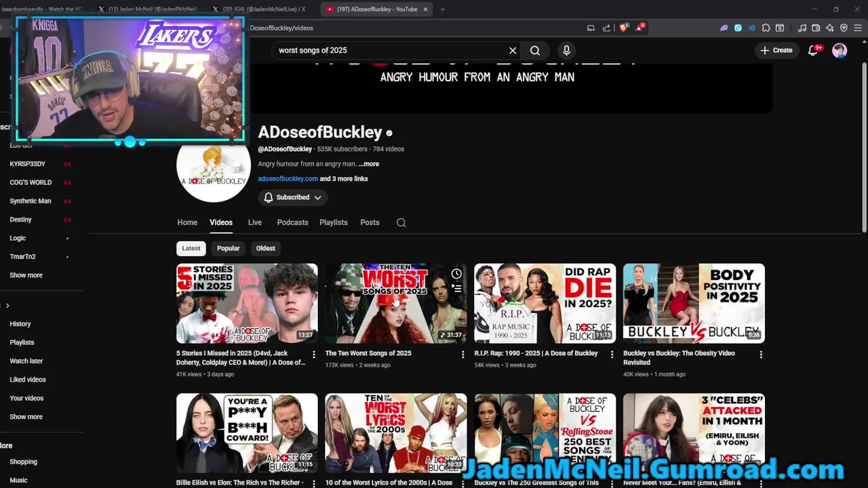868x488 pixels.
Task: Start voice search with the microphone icon
Action: tap(566, 50)
